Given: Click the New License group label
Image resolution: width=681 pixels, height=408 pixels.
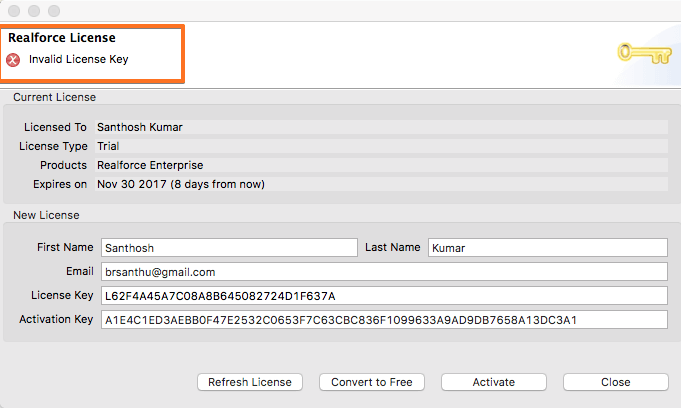Looking at the screenshot, I should point(46,215).
